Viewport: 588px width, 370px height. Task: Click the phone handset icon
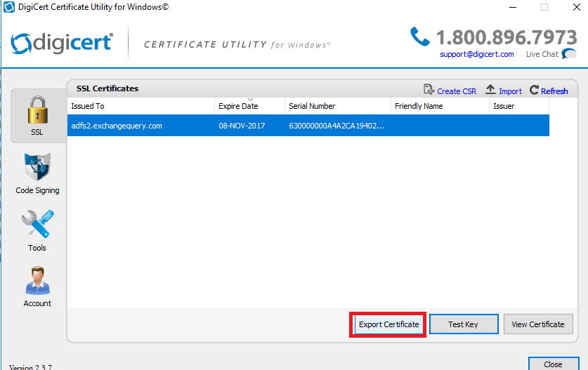point(419,37)
